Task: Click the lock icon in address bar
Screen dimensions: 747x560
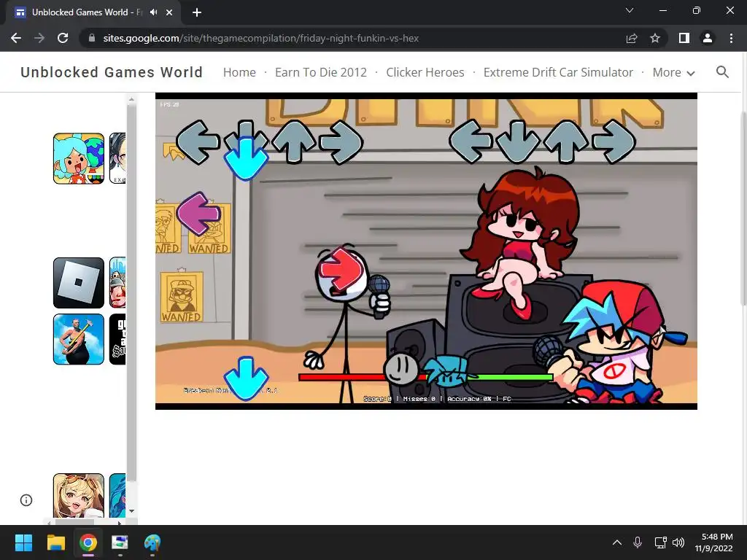Action: pos(92,38)
